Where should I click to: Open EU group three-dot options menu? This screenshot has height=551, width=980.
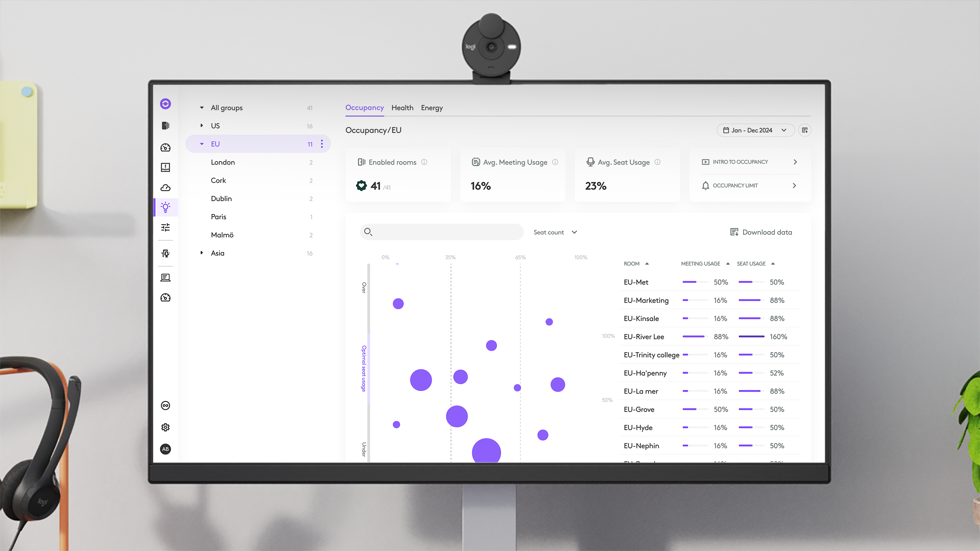tap(322, 144)
